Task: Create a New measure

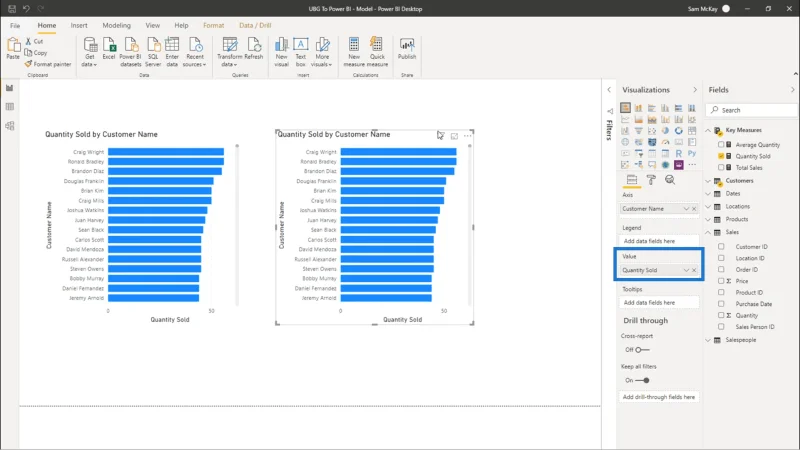Action: [354, 52]
